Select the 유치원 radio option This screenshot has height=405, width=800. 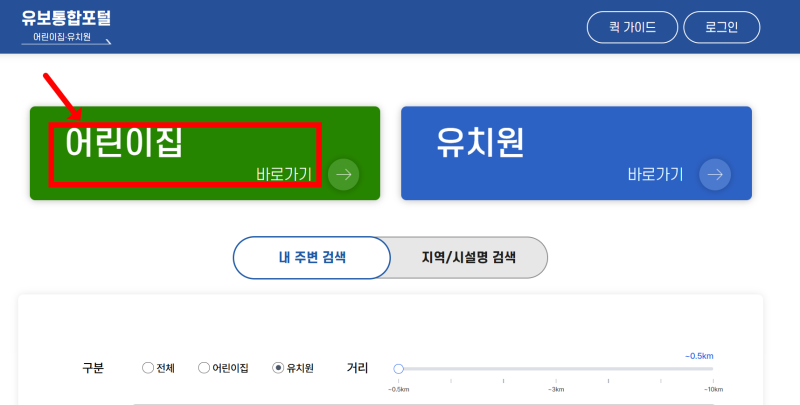(x=278, y=368)
